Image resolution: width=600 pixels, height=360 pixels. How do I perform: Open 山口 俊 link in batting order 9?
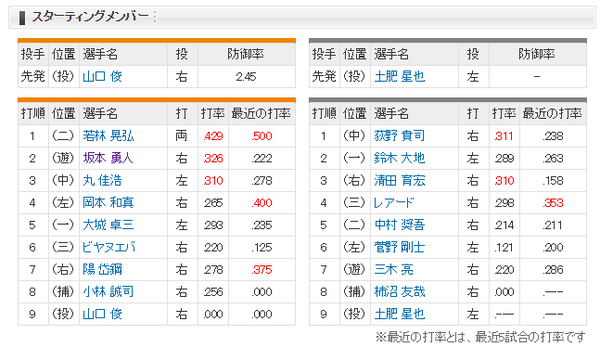pos(102,314)
